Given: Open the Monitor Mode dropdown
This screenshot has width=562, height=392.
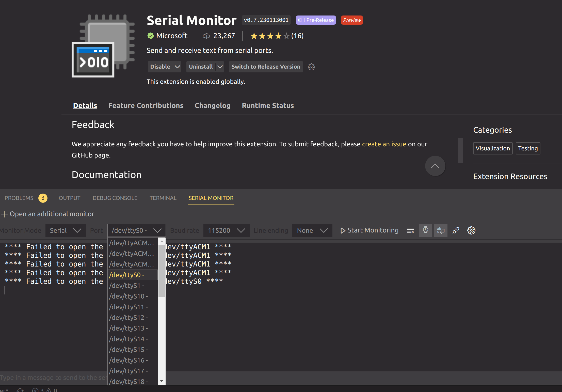Looking at the screenshot, I should [x=66, y=230].
